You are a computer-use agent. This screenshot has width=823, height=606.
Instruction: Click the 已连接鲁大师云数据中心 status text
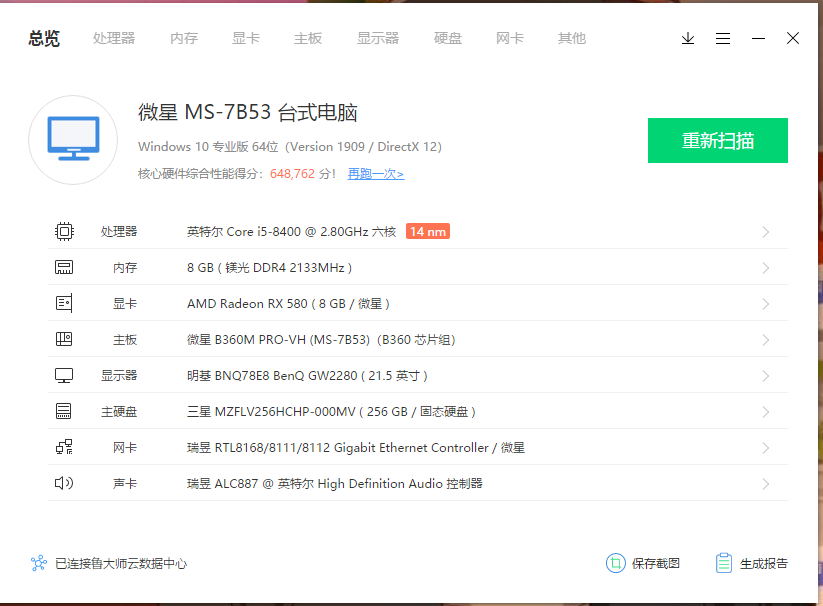pos(121,564)
